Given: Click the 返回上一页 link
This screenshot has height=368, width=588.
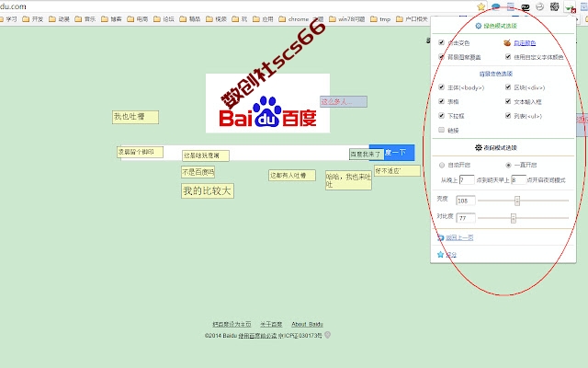Looking at the screenshot, I should point(459,237).
